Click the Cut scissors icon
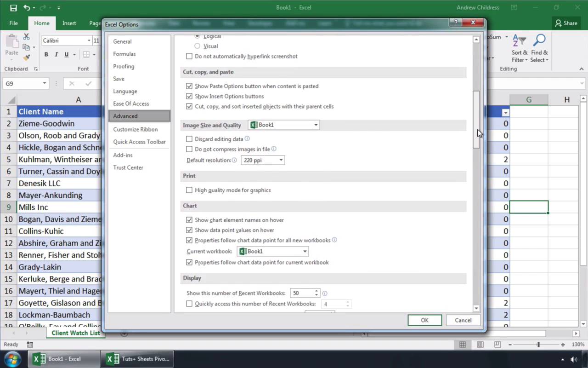 click(26, 37)
